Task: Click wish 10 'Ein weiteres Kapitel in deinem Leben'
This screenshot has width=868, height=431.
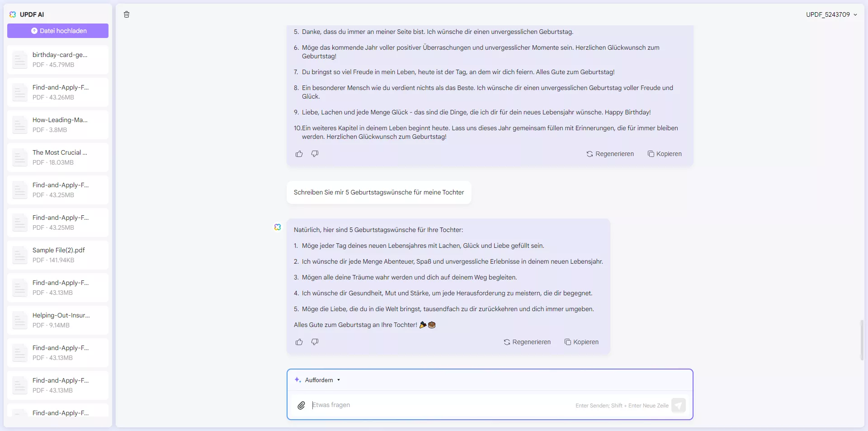Action: [490, 132]
